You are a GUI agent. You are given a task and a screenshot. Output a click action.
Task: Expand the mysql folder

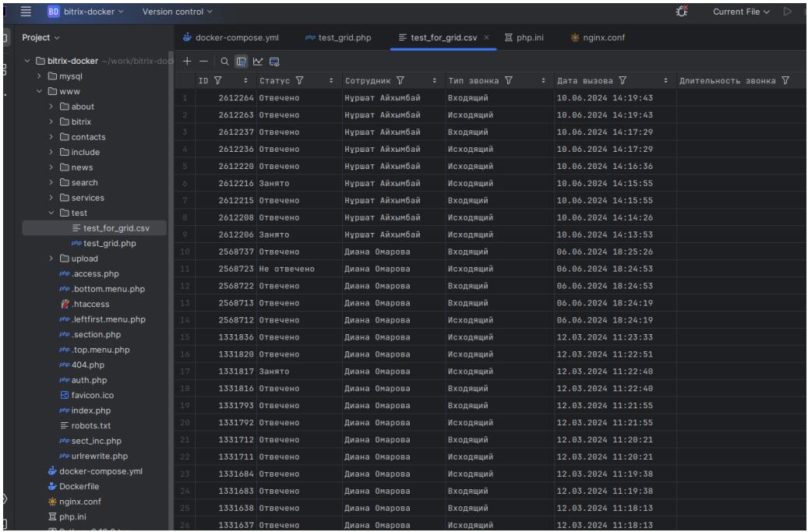pos(40,76)
